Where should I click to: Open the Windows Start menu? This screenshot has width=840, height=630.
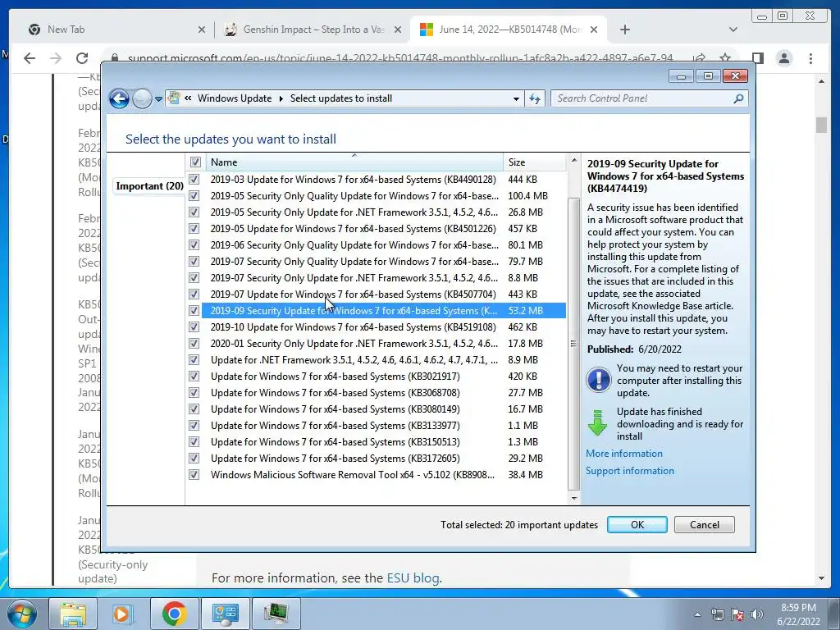coord(21,614)
